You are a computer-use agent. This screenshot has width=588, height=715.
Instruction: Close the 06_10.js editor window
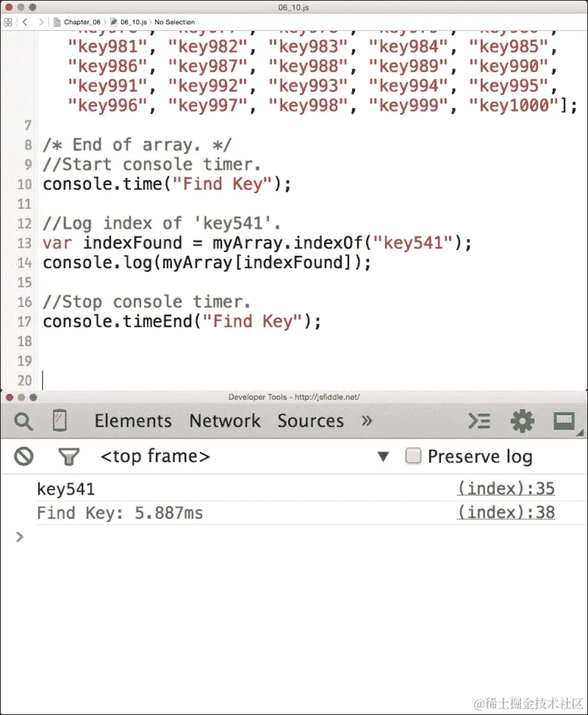coord(9,7)
